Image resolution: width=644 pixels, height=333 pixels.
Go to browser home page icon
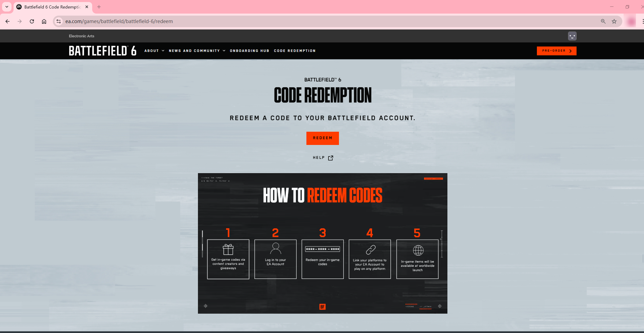(x=44, y=21)
